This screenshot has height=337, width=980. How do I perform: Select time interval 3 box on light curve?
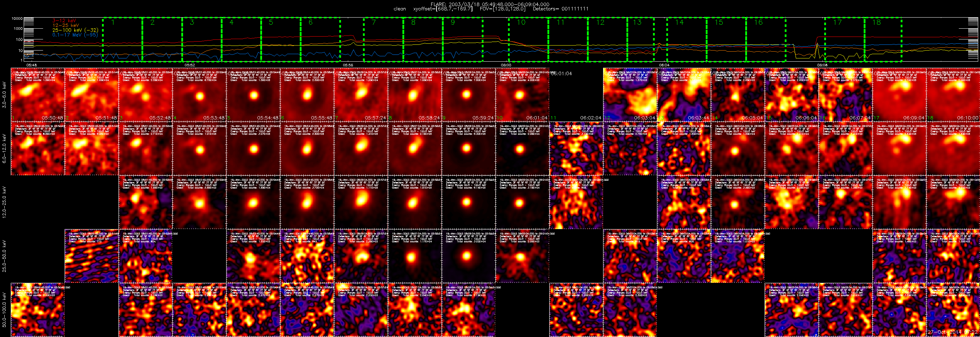point(202,39)
